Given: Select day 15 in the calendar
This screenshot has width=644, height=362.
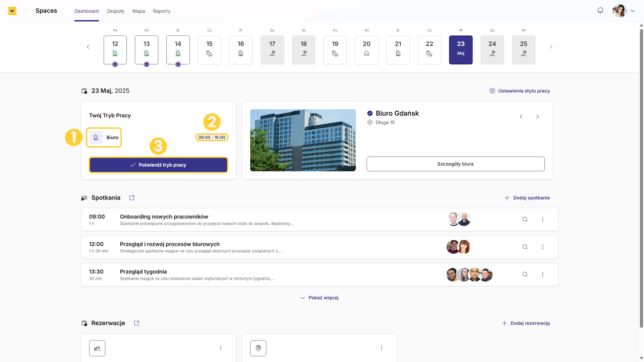Looking at the screenshot, I should click(x=209, y=50).
